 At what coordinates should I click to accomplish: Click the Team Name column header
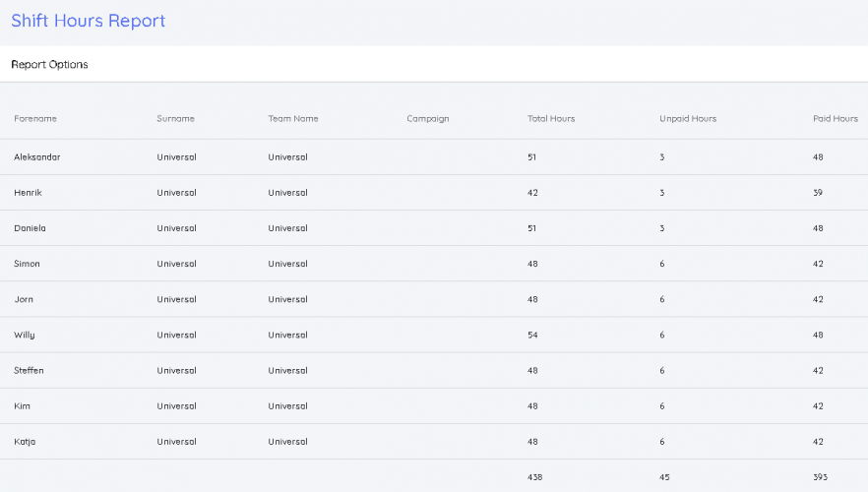click(293, 119)
